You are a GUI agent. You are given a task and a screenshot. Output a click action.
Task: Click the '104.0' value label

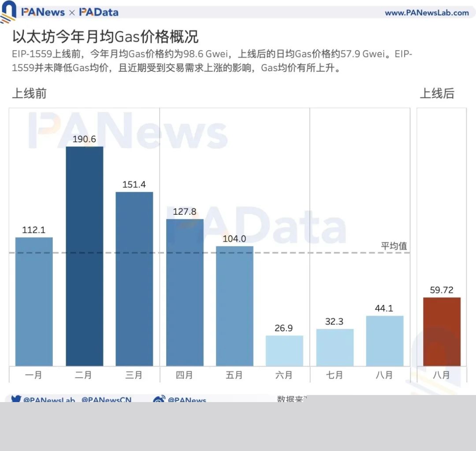click(234, 239)
